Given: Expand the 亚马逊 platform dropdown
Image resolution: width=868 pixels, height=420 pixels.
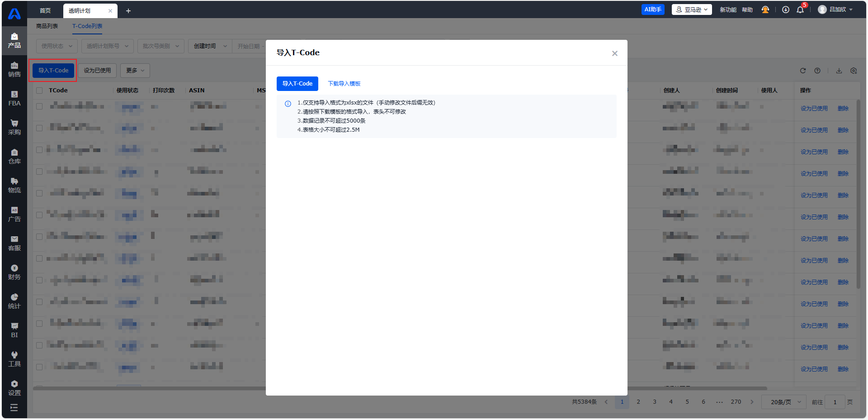Looking at the screenshot, I should point(692,10).
